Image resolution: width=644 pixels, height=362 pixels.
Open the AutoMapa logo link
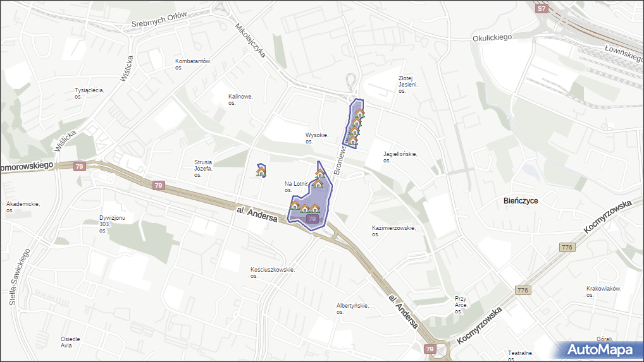click(x=599, y=349)
